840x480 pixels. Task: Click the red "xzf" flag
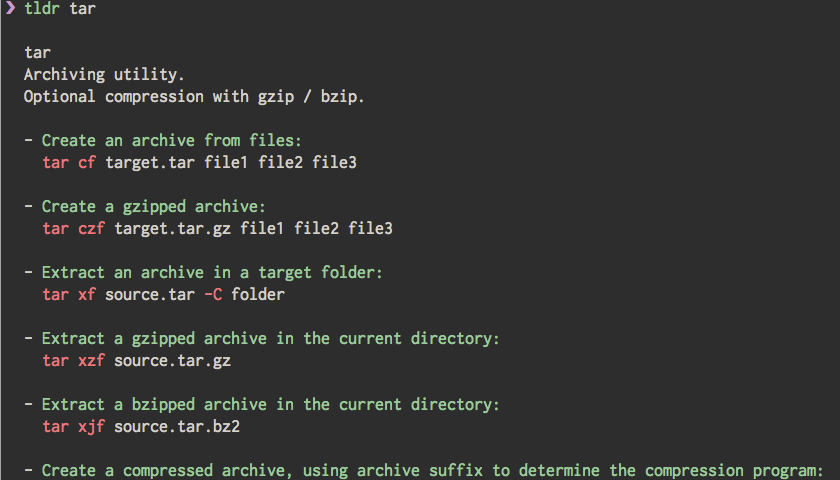click(91, 360)
